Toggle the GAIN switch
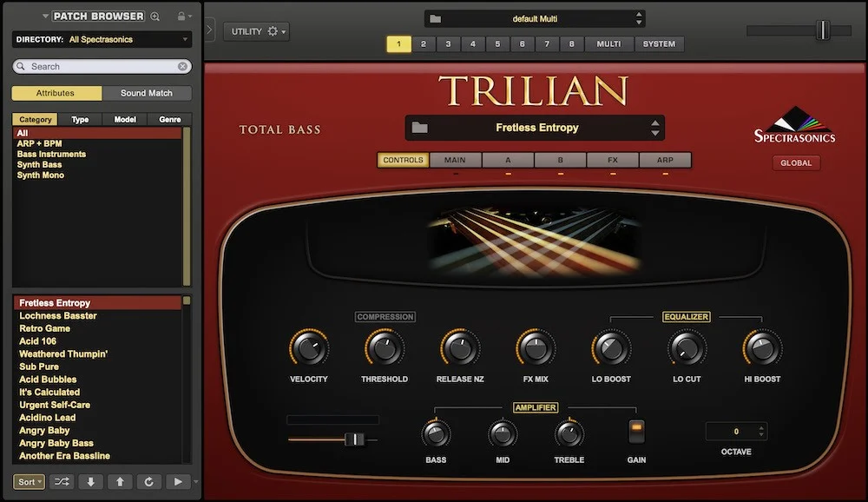 [x=636, y=433]
